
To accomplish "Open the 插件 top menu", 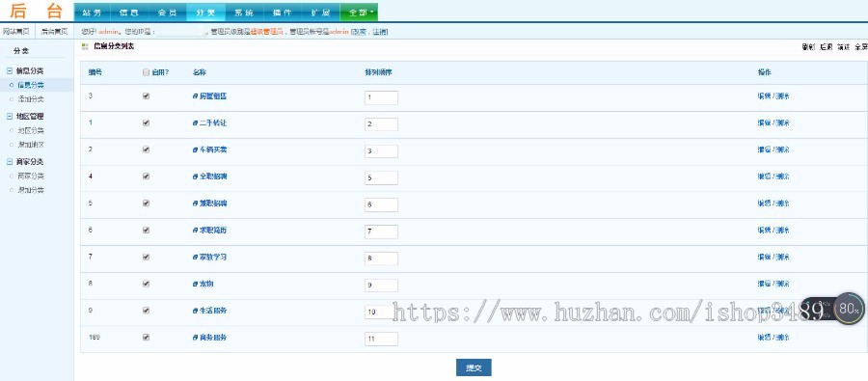I will pyautogui.click(x=283, y=13).
